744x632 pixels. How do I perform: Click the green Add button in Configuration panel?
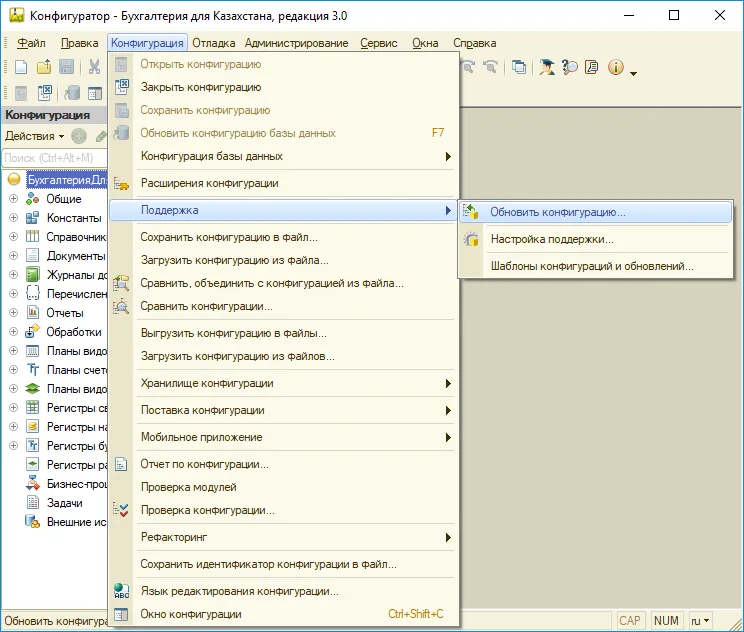click(79, 137)
